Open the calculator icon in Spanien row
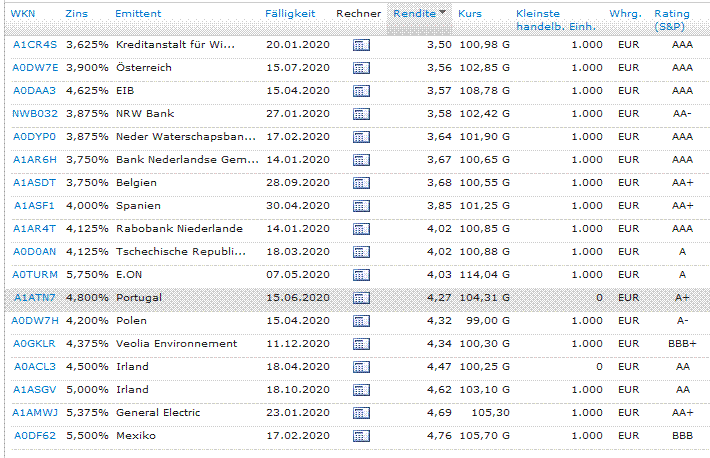 361,206
